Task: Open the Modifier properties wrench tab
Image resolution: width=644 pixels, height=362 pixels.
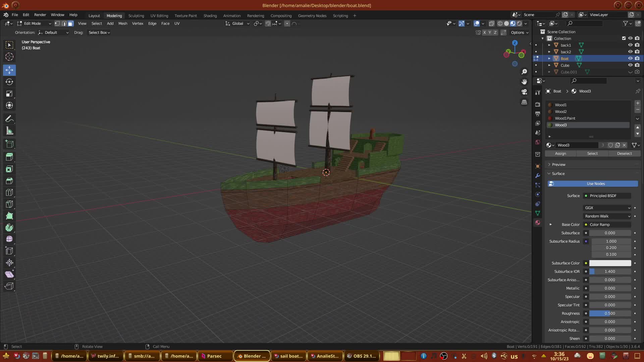Action: tap(538, 176)
